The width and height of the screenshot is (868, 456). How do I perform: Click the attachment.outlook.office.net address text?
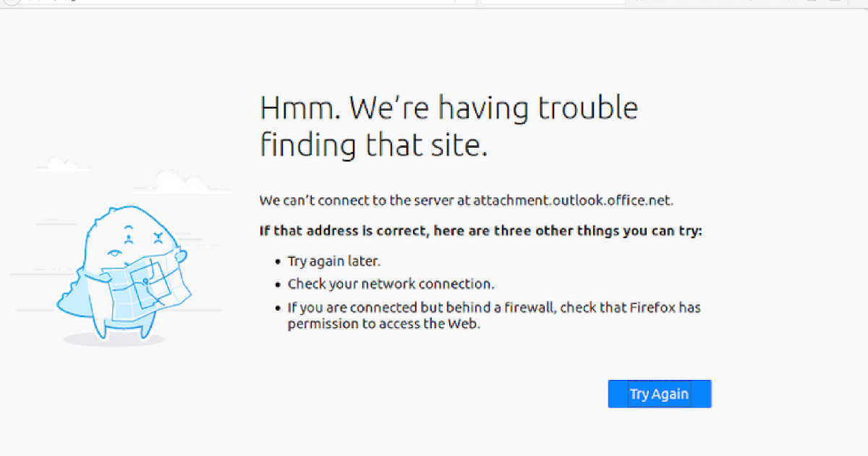pos(573,200)
